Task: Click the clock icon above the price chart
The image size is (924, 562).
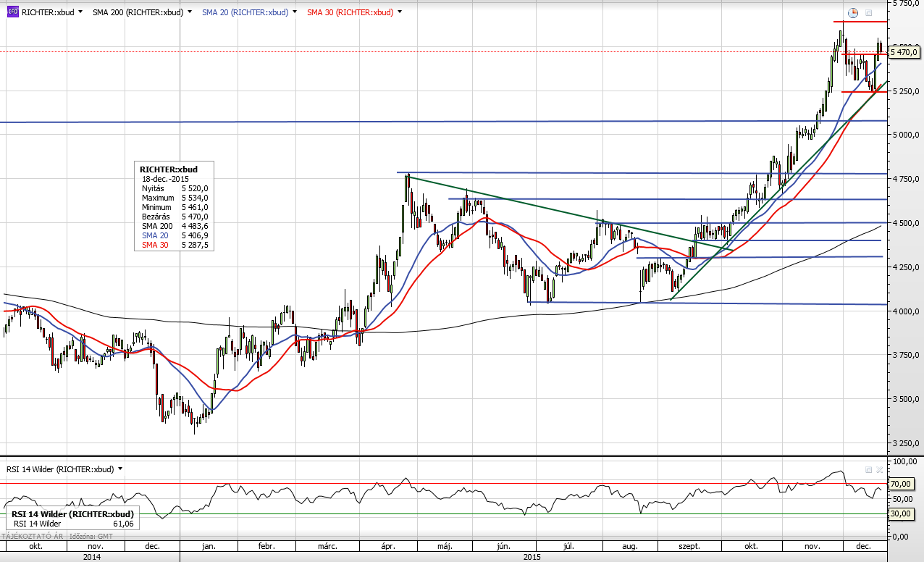Action: (x=853, y=13)
